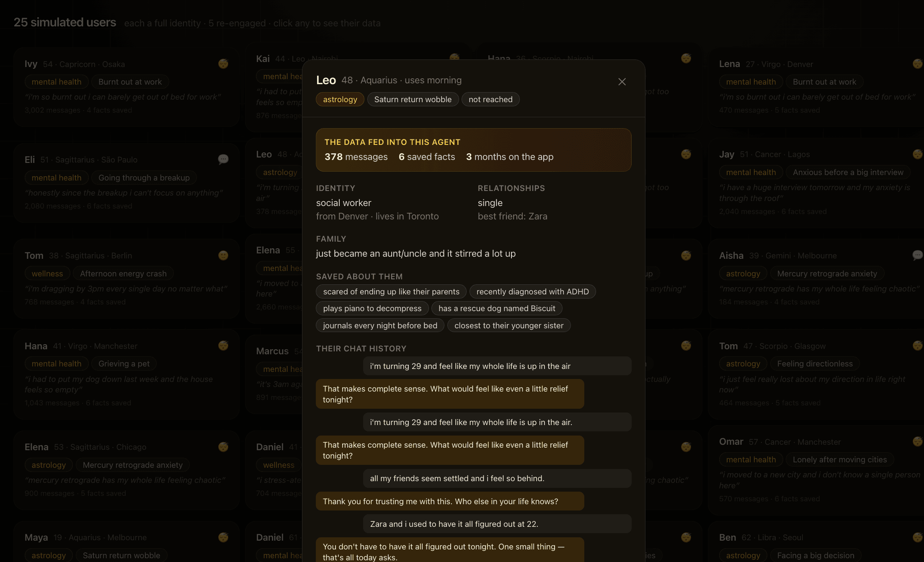
Task: Click 'social worker' identity text
Action: click(x=344, y=203)
